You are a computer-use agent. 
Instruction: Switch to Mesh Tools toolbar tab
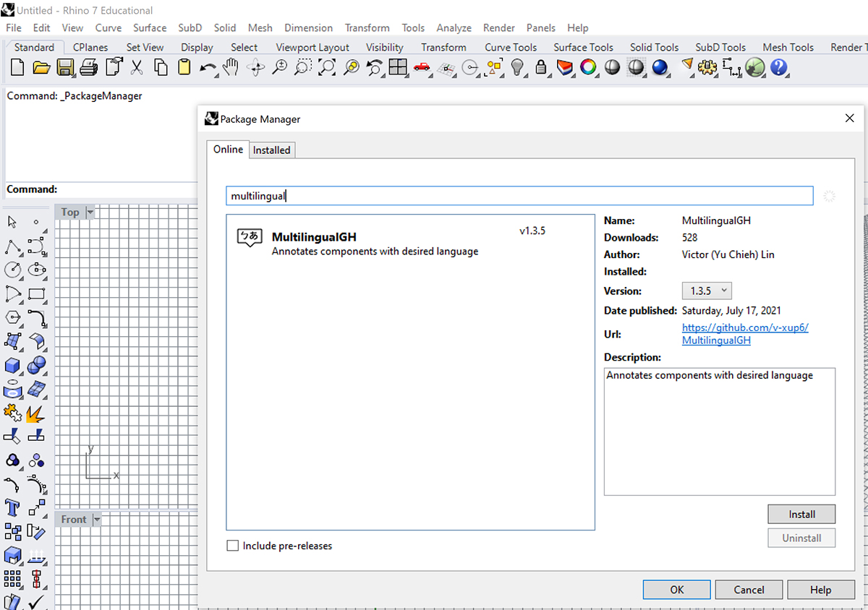(x=788, y=47)
